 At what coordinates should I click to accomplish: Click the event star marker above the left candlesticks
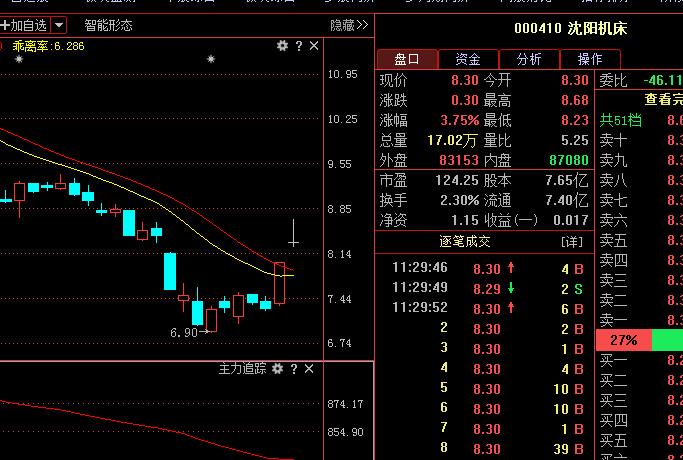pyautogui.click(x=19, y=59)
